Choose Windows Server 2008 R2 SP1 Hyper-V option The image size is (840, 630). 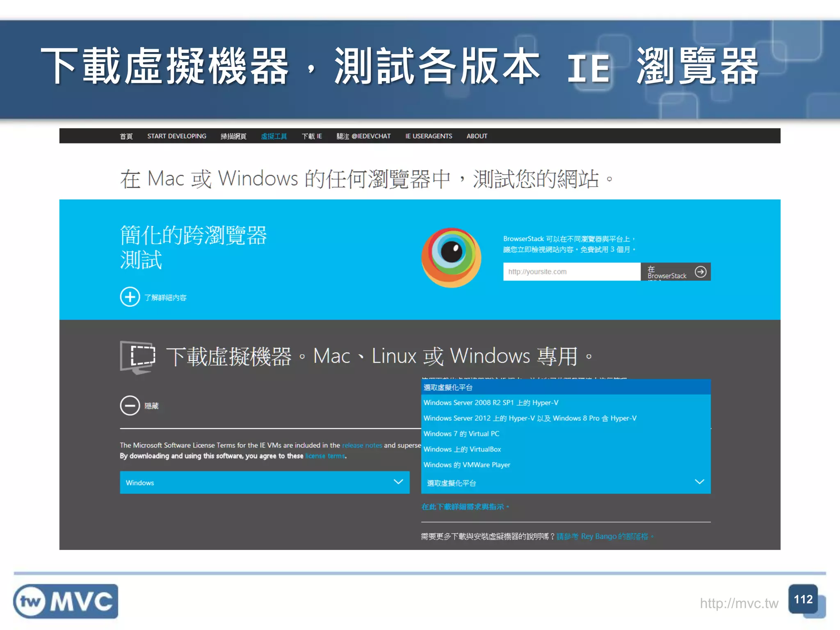(x=566, y=403)
